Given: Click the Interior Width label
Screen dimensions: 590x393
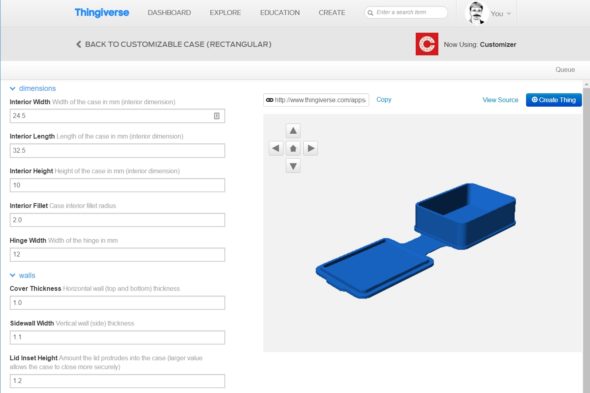Looking at the screenshot, I should click(30, 102).
